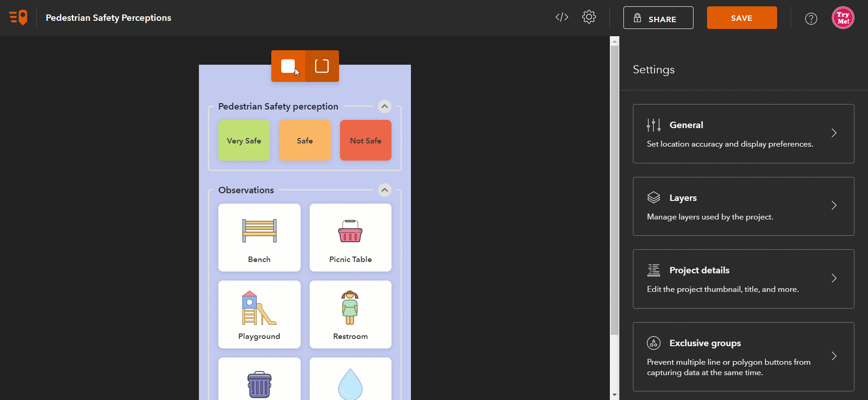Click the preview scrollbar down arrow
This screenshot has height=400, width=868.
[614, 395]
